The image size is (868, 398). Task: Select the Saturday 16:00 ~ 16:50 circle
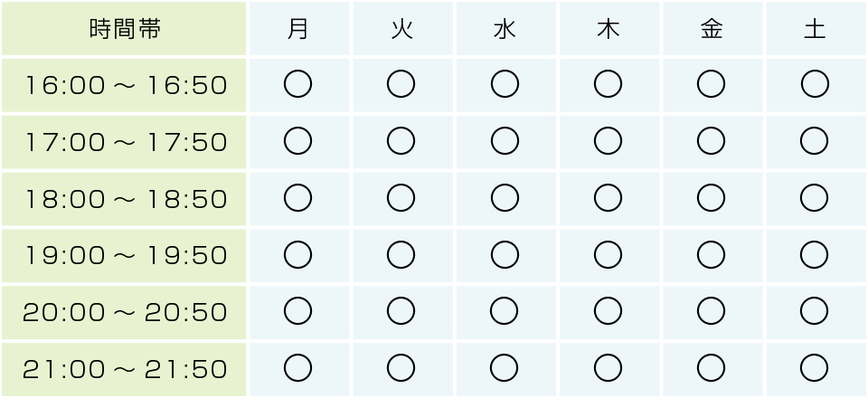tap(815, 84)
